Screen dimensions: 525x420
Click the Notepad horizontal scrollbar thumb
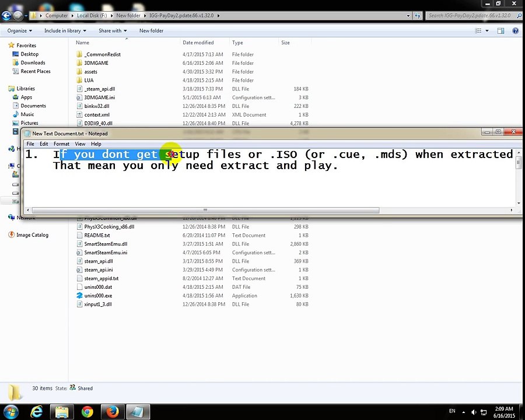(x=205, y=210)
